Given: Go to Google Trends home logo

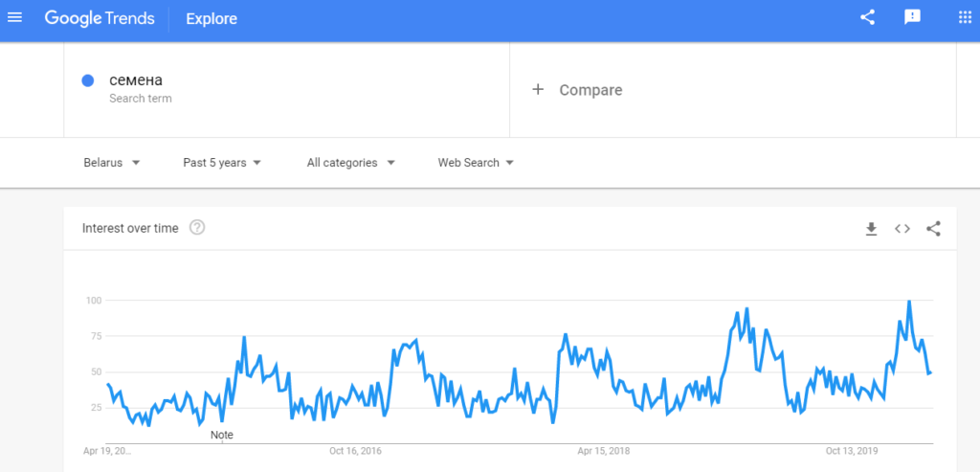Looking at the screenshot, I should pos(100,18).
